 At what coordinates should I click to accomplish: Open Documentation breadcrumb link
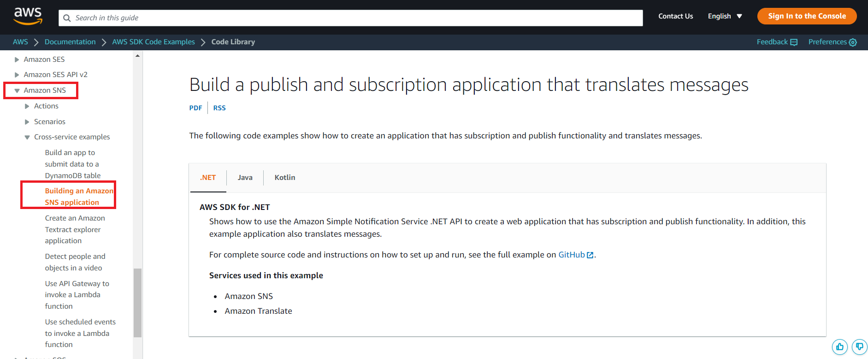[70, 42]
